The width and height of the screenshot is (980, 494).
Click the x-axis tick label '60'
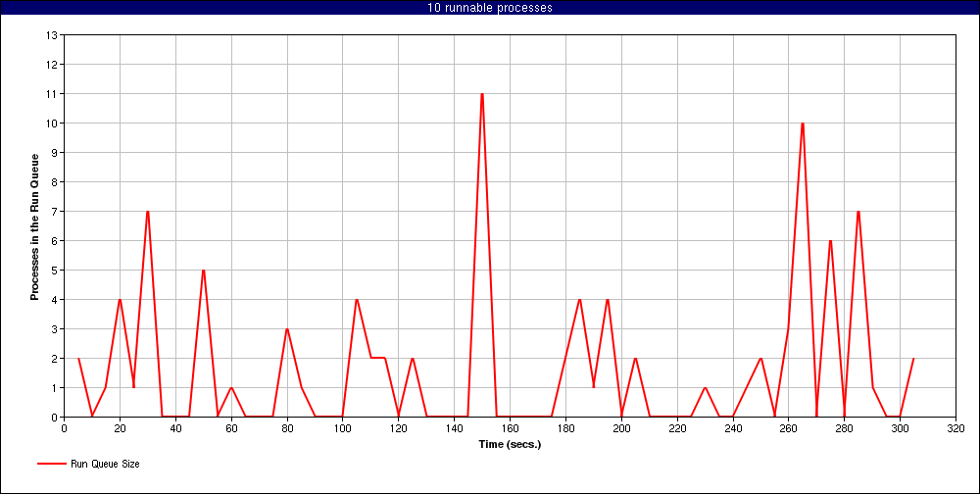(231, 429)
